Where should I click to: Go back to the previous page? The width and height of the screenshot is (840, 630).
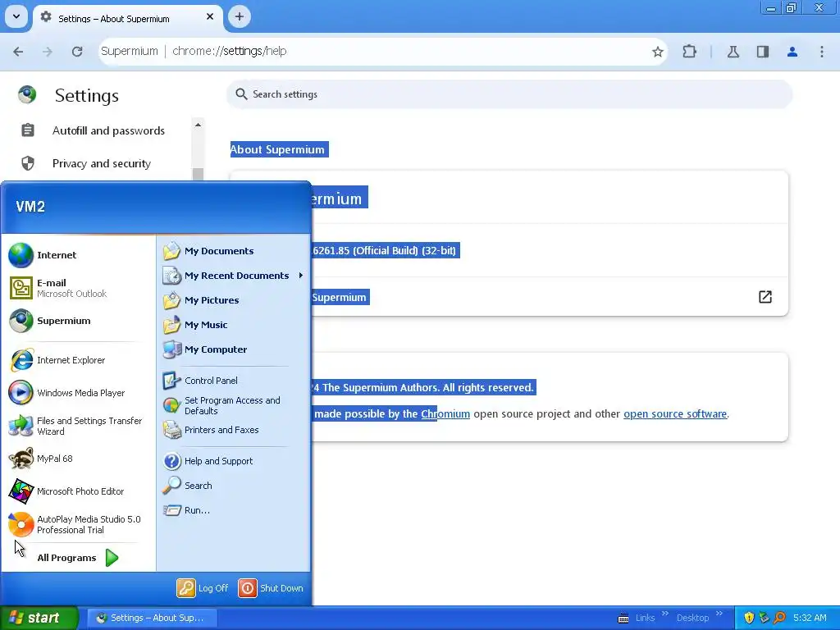coord(18,52)
